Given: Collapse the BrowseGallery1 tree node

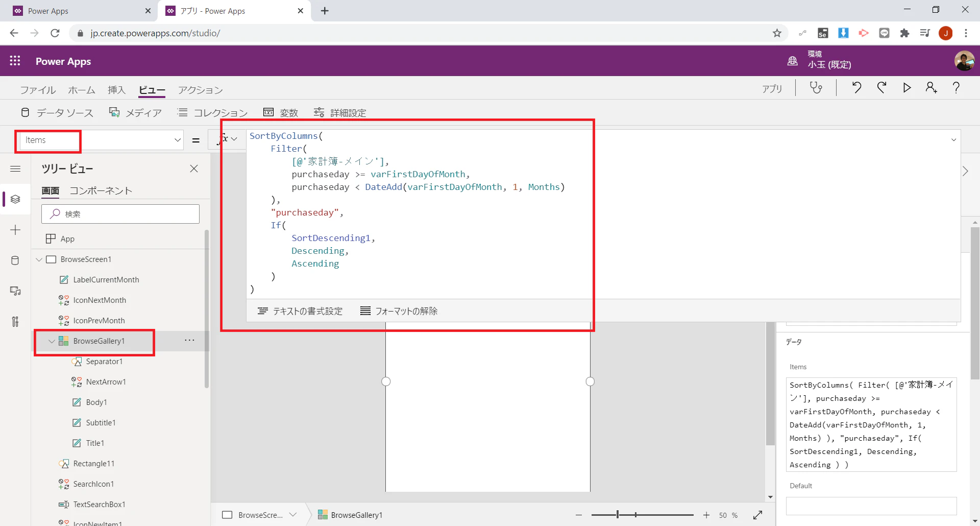Looking at the screenshot, I should click(52, 341).
